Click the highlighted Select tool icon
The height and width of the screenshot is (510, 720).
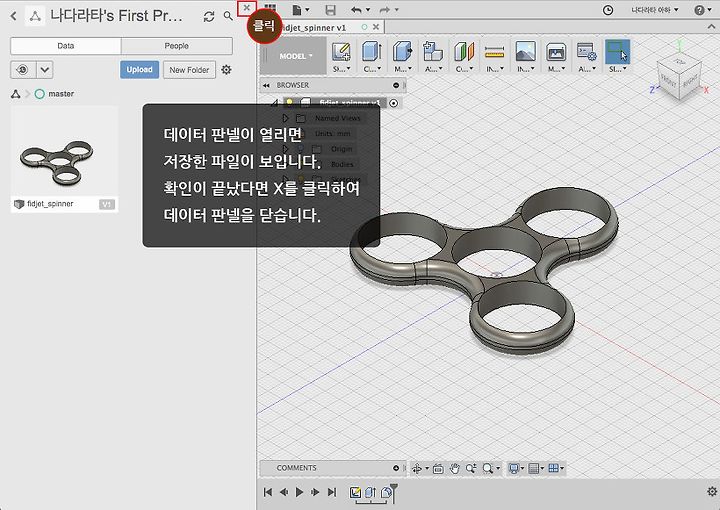tap(617, 51)
